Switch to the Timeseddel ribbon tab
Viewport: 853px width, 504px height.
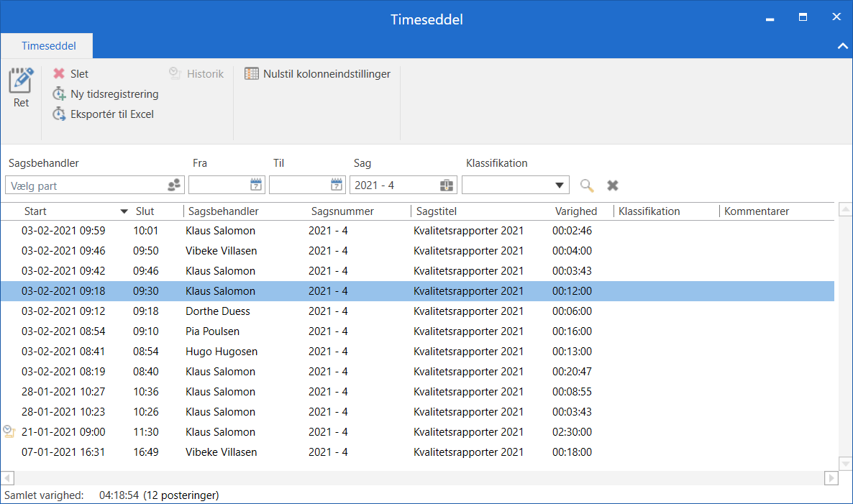tap(48, 46)
